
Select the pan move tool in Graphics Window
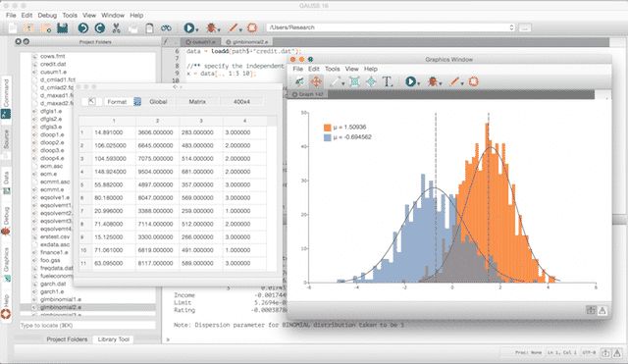click(x=316, y=81)
